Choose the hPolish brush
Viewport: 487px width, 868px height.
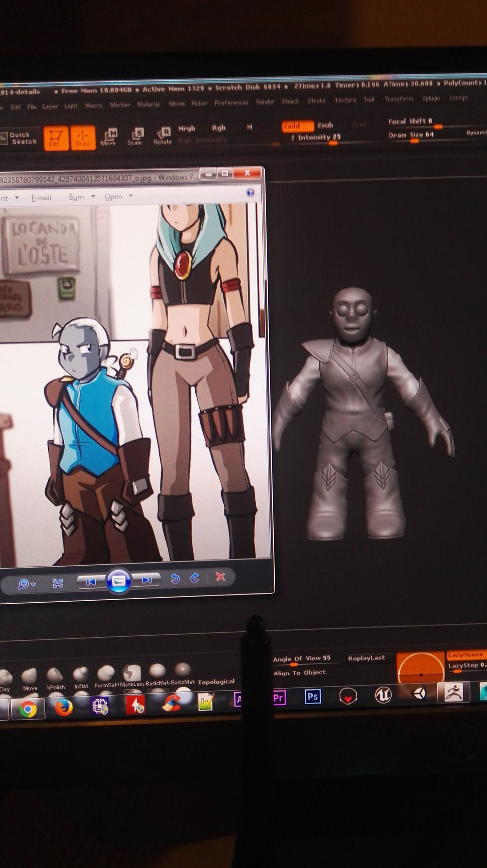(x=55, y=677)
